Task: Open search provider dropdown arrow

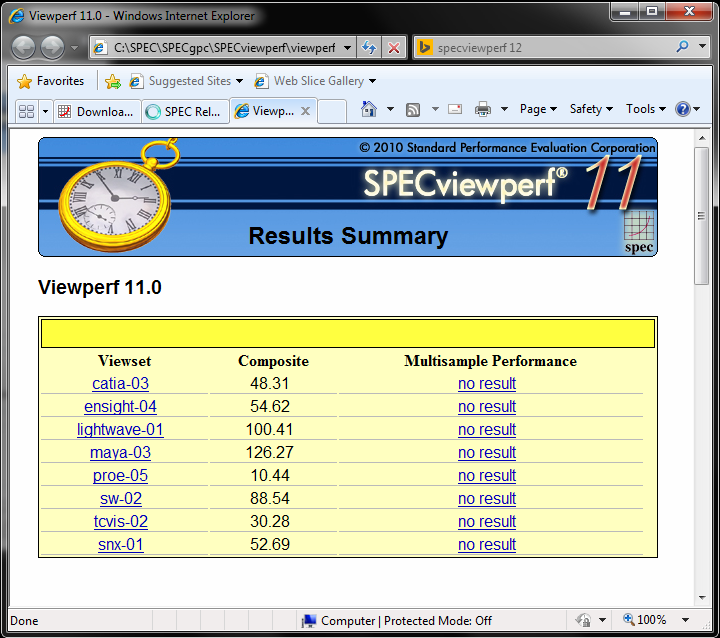Action: (x=702, y=46)
